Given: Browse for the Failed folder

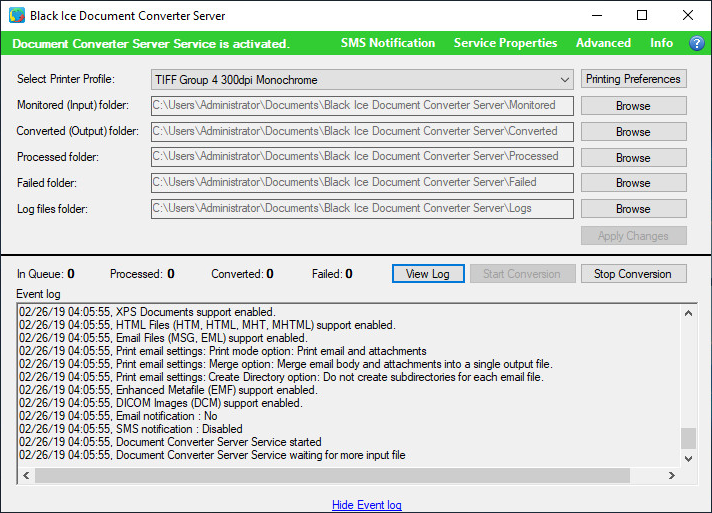Looking at the screenshot, I should coord(633,183).
